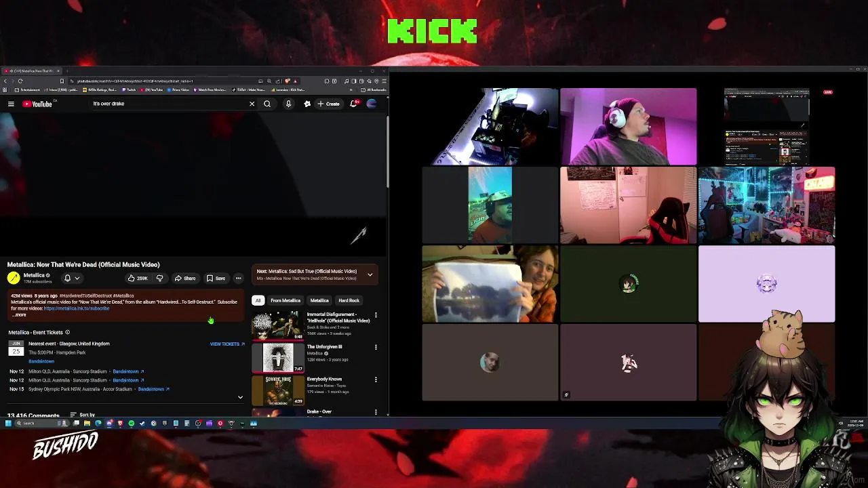The width and height of the screenshot is (868, 488).
Task: Open the YouTube notifications bell
Action: tap(353, 104)
